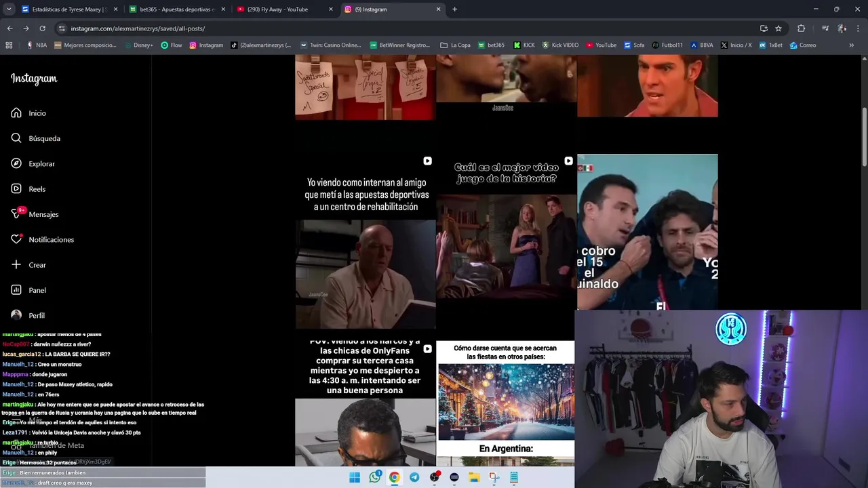Open Kick VIDEO bookmark

[x=560, y=45]
